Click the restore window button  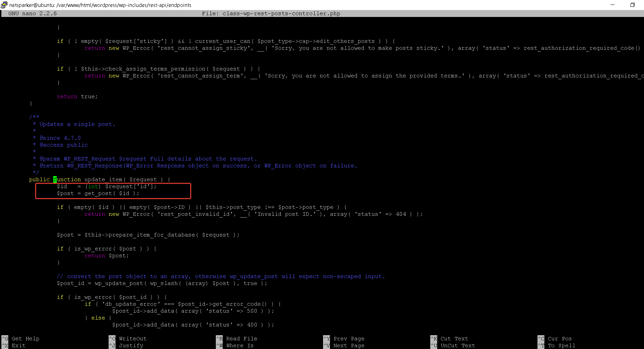632,5
